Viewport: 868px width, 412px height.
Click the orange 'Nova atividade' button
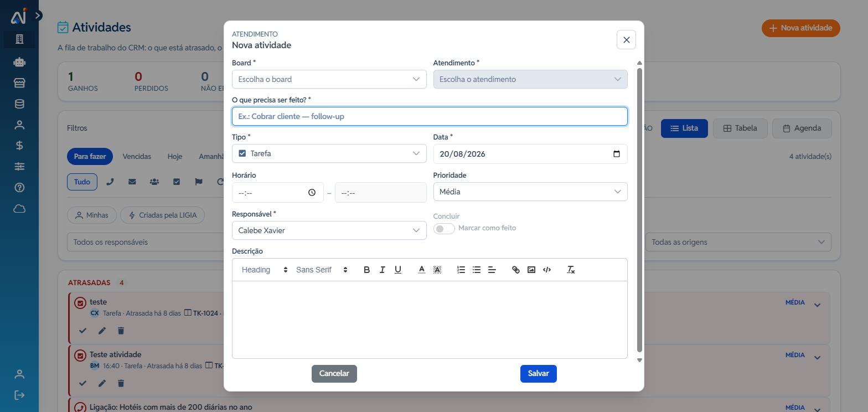[800, 28]
